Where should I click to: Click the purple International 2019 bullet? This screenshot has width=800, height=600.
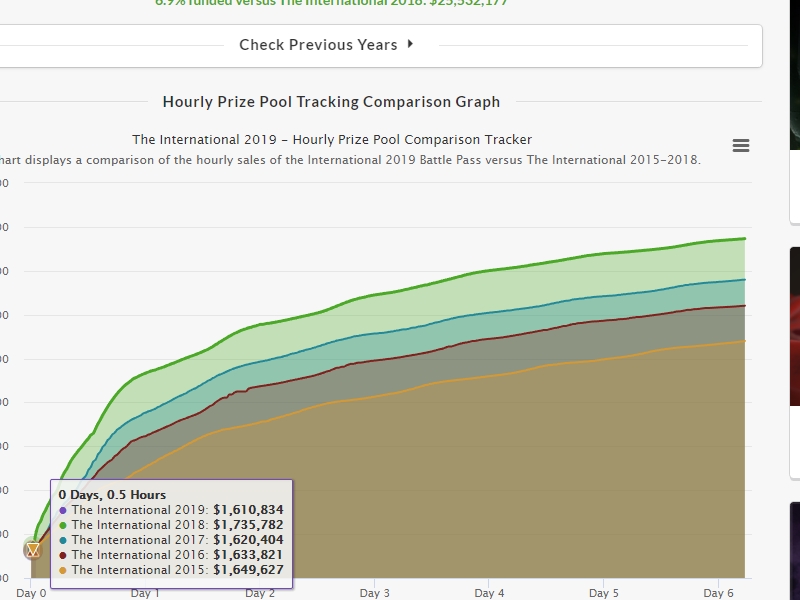click(x=63, y=510)
